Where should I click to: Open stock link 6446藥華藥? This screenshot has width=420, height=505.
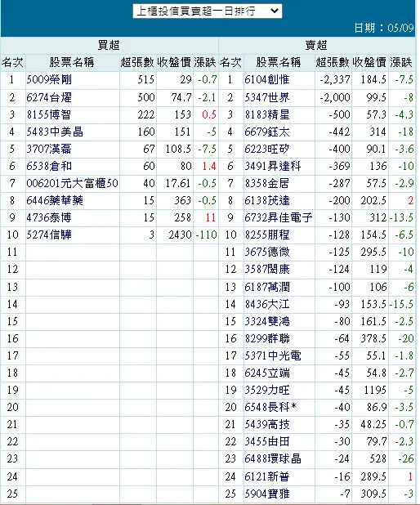tap(55, 200)
